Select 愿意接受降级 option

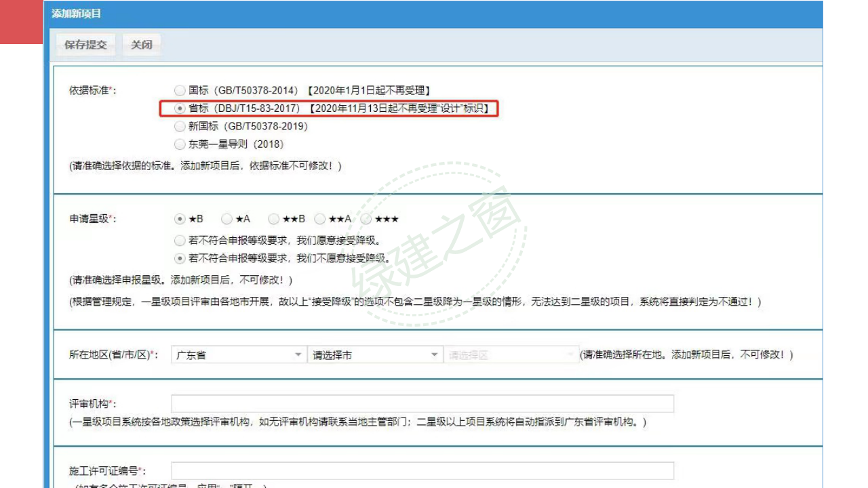179,240
